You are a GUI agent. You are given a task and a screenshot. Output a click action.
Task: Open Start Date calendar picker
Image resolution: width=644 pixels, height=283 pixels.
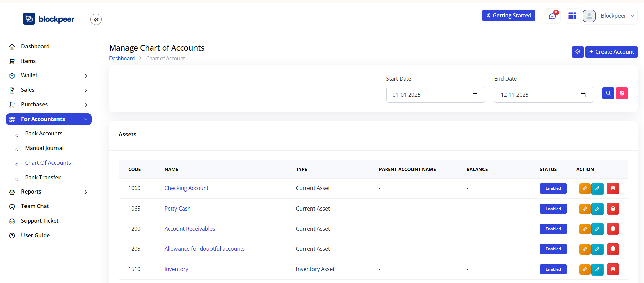click(x=475, y=95)
